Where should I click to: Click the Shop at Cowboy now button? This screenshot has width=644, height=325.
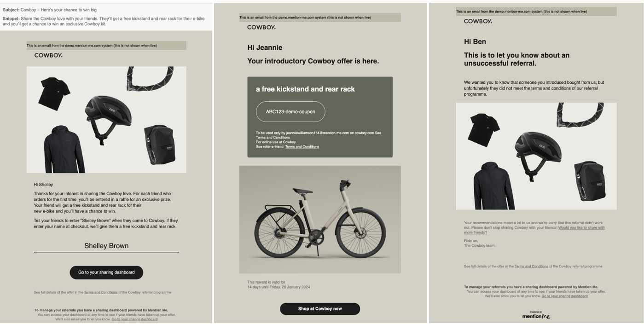tap(320, 309)
